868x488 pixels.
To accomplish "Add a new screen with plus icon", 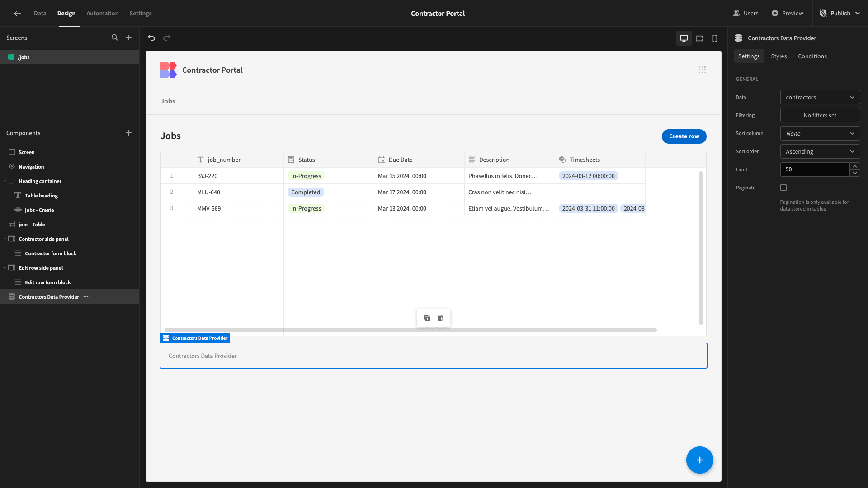I will click(129, 38).
